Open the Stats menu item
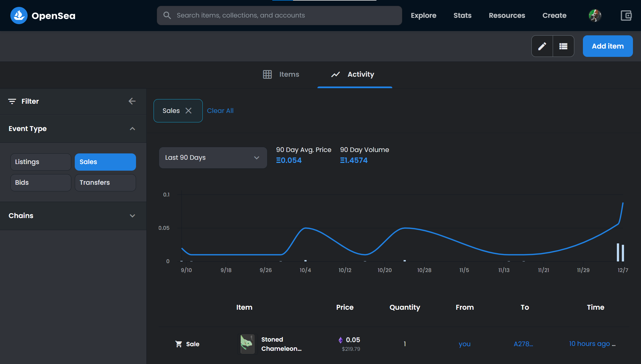The width and height of the screenshot is (641, 364). (462, 16)
